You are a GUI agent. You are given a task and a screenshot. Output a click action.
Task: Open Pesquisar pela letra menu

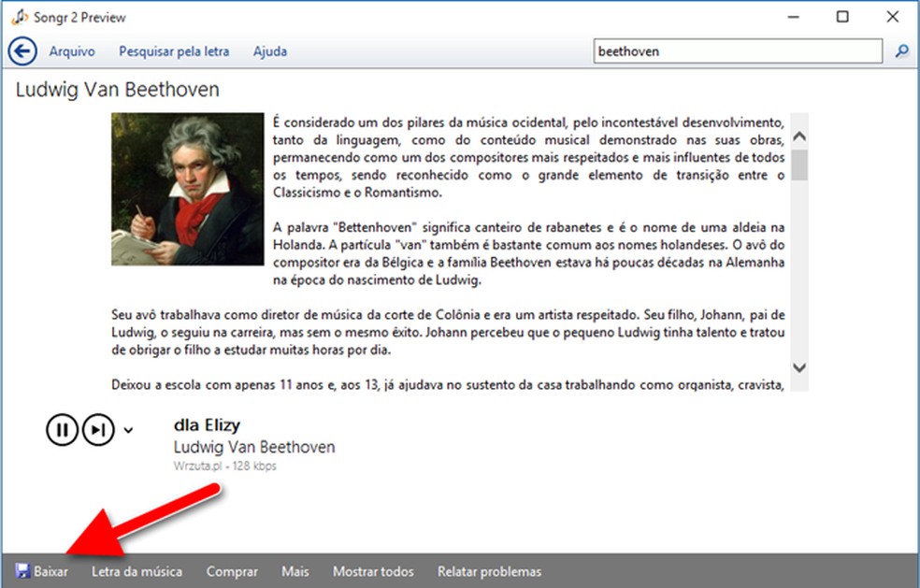174,51
